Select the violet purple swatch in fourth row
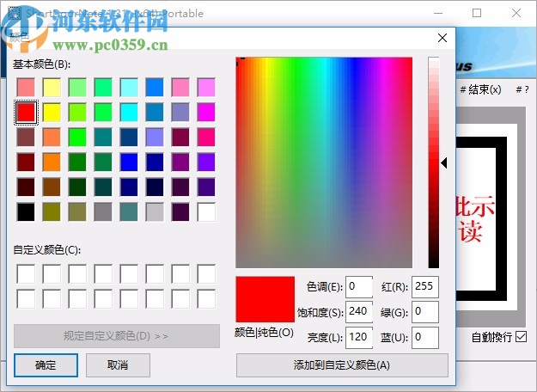537x392 pixels. coord(206,162)
